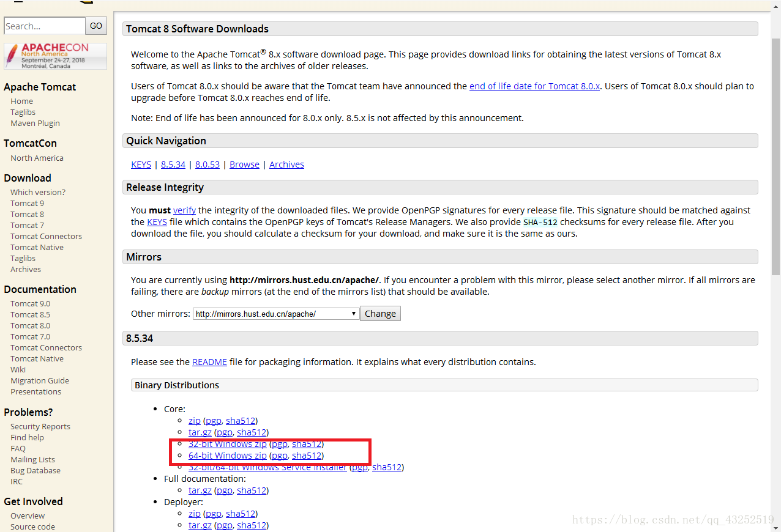The height and width of the screenshot is (532, 781).
Task: Click the scrollbar down arrow
Action: coord(776,527)
